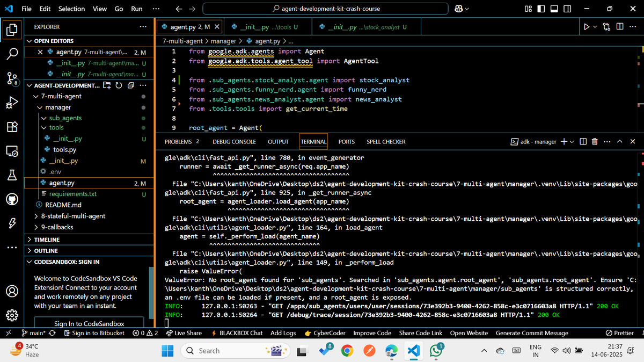Open the GitHub view in activity bar
644x362 pixels.
pyautogui.click(x=12, y=199)
